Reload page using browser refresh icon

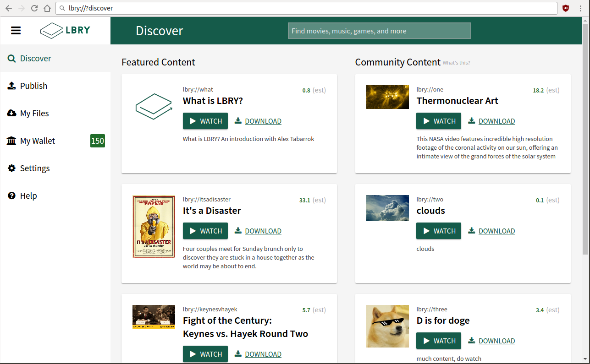[x=34, y=8]
